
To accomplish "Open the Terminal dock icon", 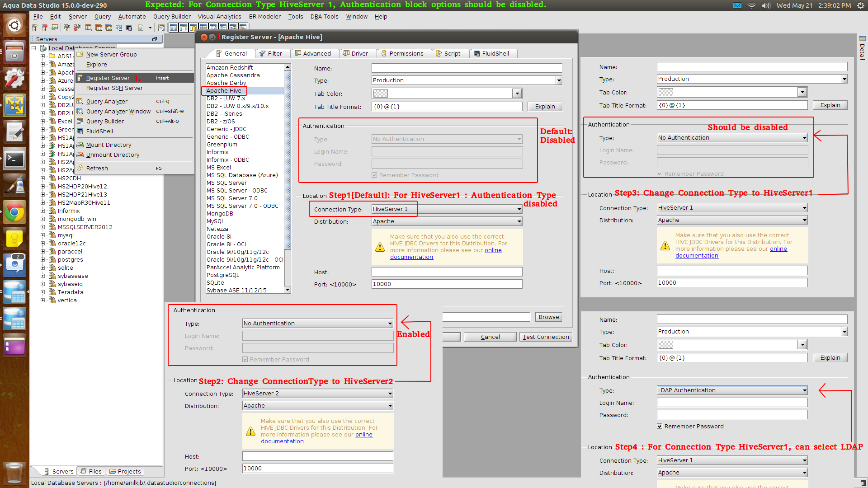I will [14, 159].
